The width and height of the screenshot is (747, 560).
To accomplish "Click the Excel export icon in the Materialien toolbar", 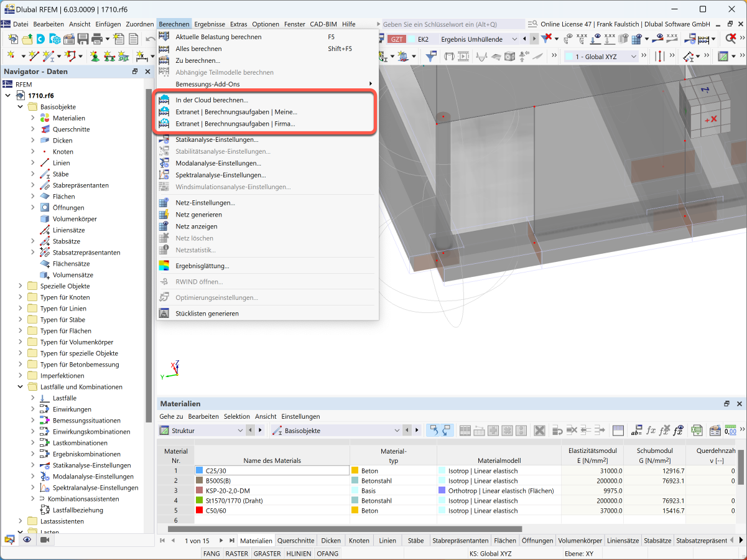I will [698, 431].
